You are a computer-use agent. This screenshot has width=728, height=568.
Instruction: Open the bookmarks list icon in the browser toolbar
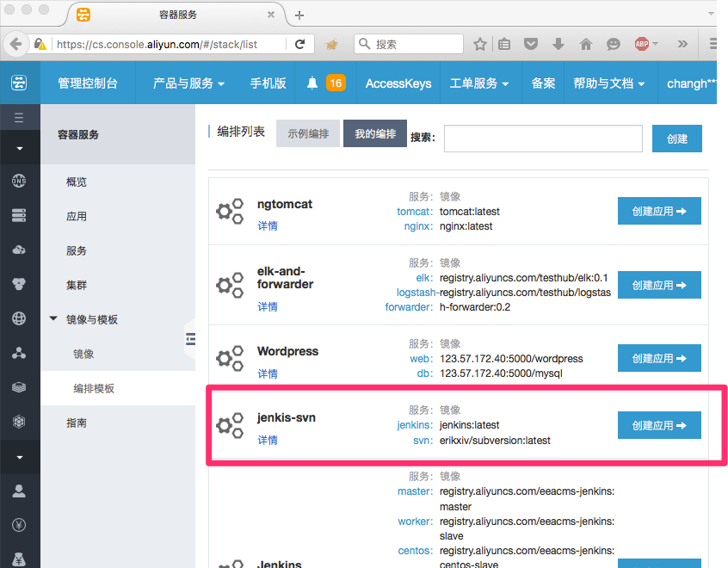(x=504, y=44)
